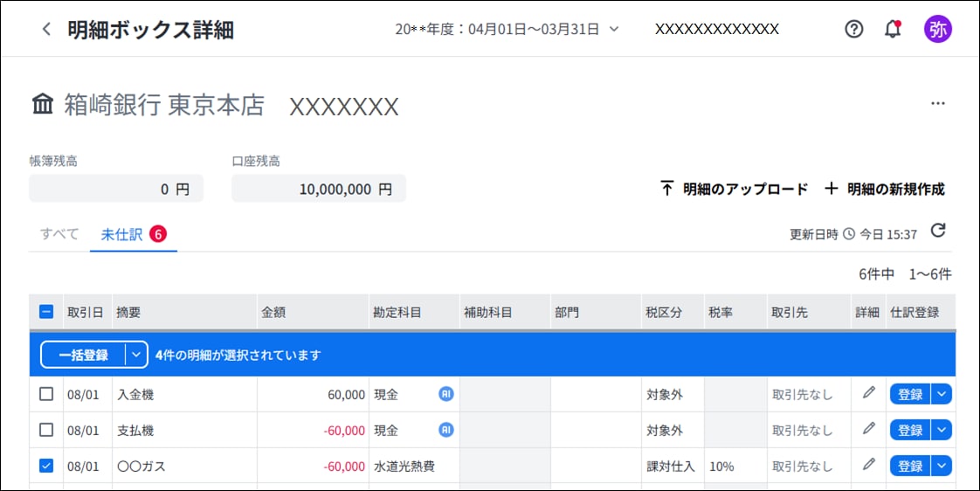Image resolution: width=980 pixels, height=491 pixels.
Task: Open notifications bell icon
Action: pyautogui.click(x=894, y=29)
